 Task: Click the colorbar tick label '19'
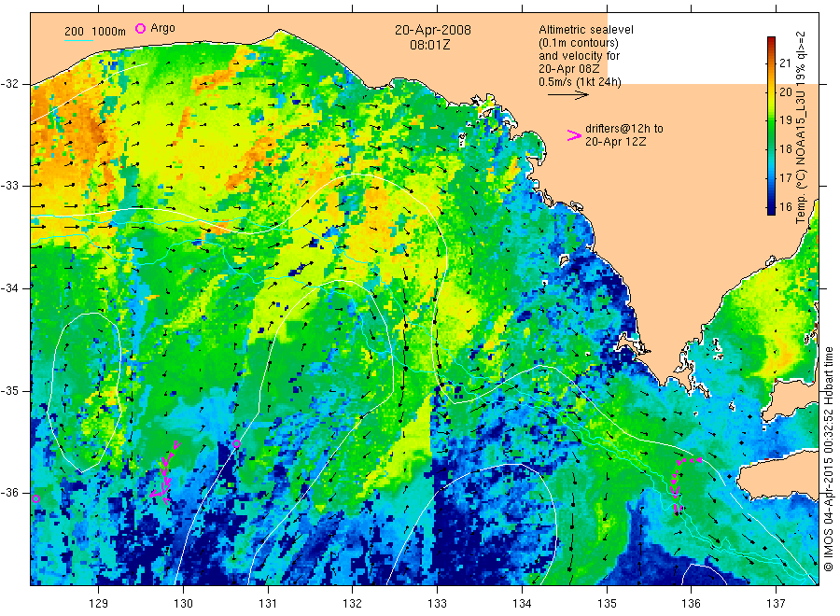click(785, 120)
